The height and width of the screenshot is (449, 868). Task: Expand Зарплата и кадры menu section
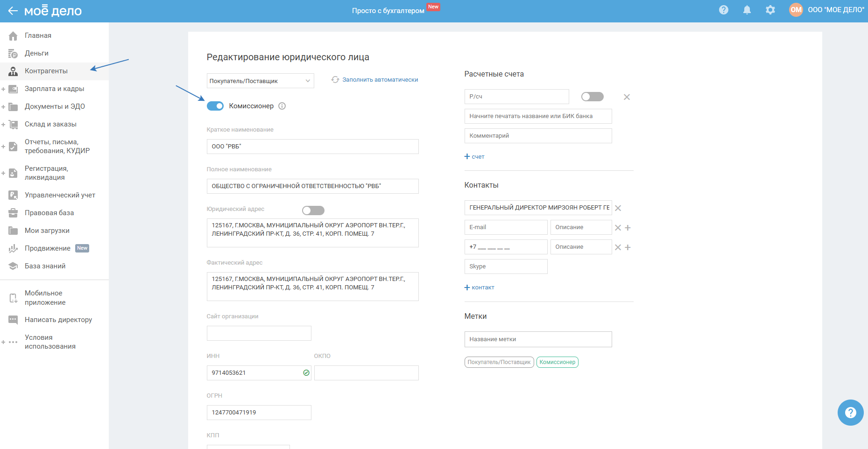(3, 89)
